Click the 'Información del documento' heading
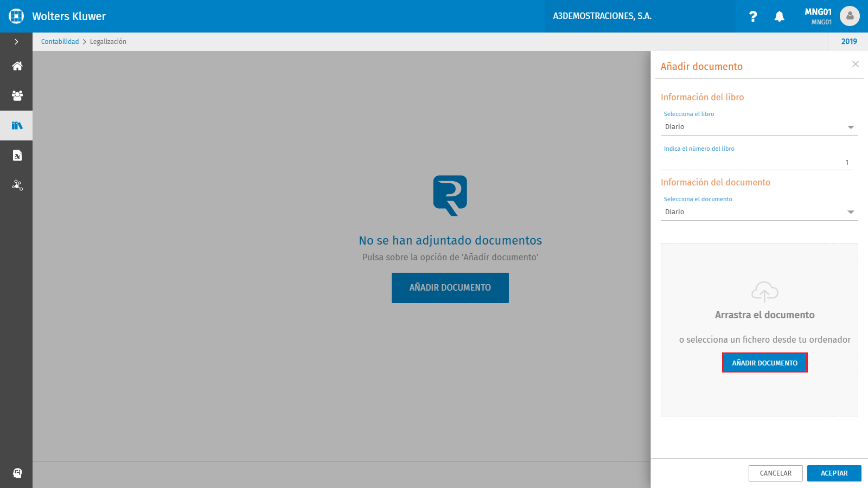The width and height of the screenshot is (868, 488). tap(716, 182)
